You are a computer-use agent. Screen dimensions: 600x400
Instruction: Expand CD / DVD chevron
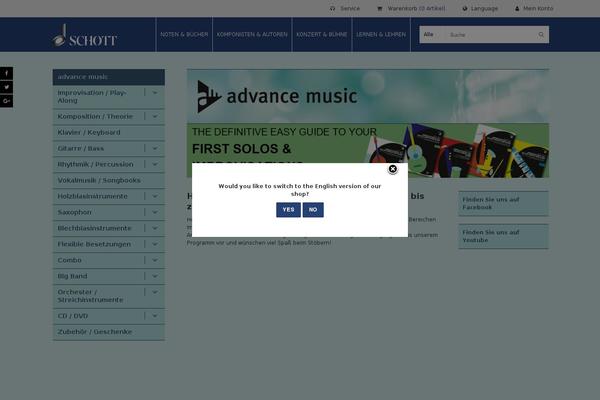pyautogui.click(x=155, y=316)
